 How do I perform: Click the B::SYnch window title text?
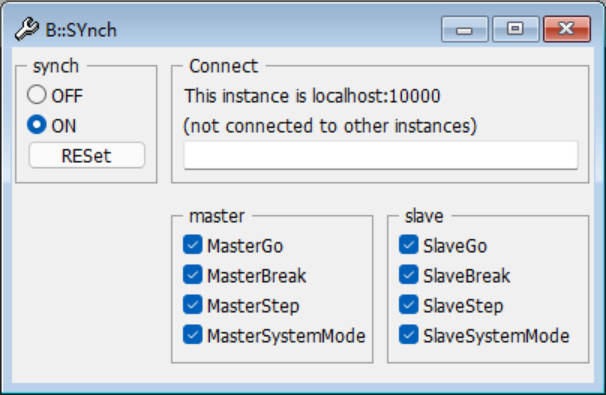81,30
